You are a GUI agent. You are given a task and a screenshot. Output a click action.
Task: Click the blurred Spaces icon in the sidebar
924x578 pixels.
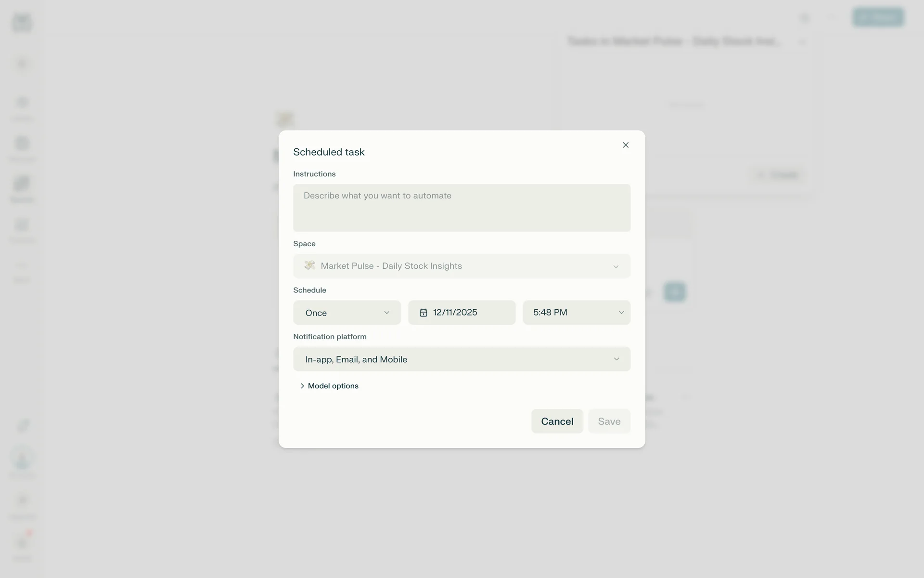[x=22, y=184]
